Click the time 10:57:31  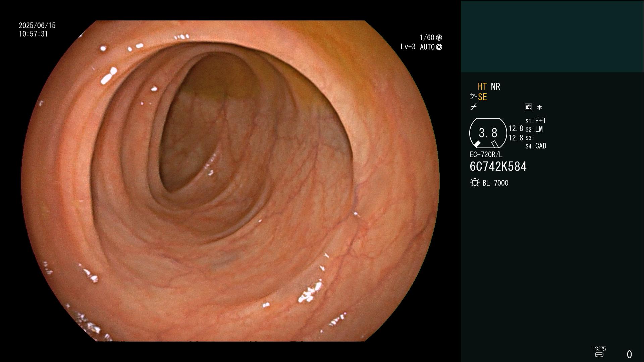click(34, 34)
